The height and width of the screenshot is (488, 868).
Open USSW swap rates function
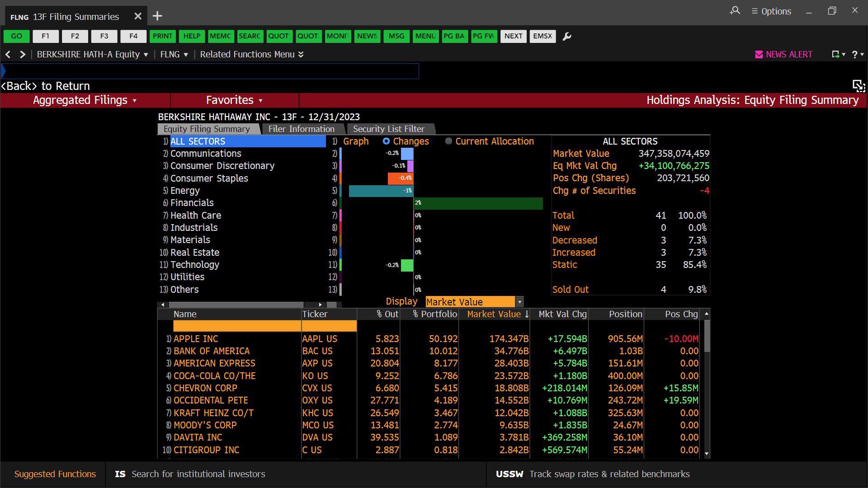coord(593,474)
